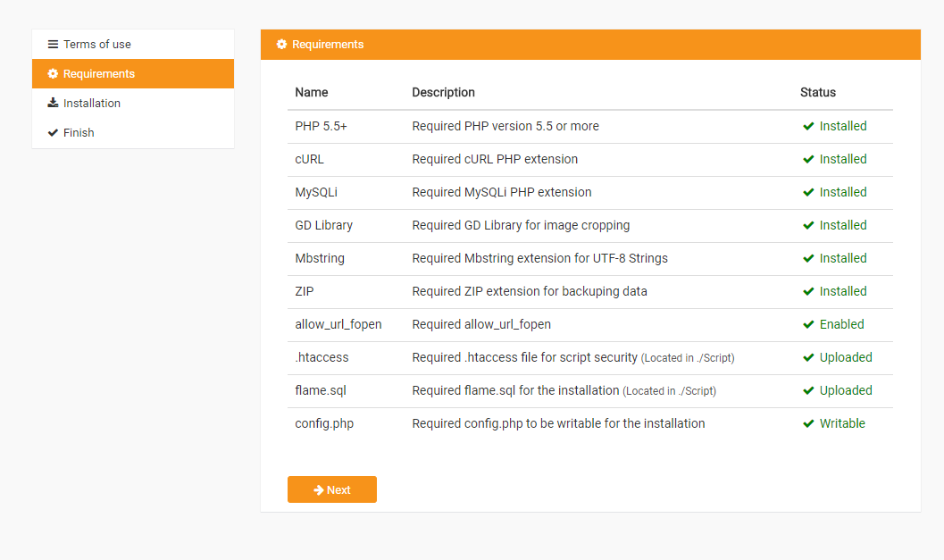Select the Terms of use step

click(x=98, y=43)
